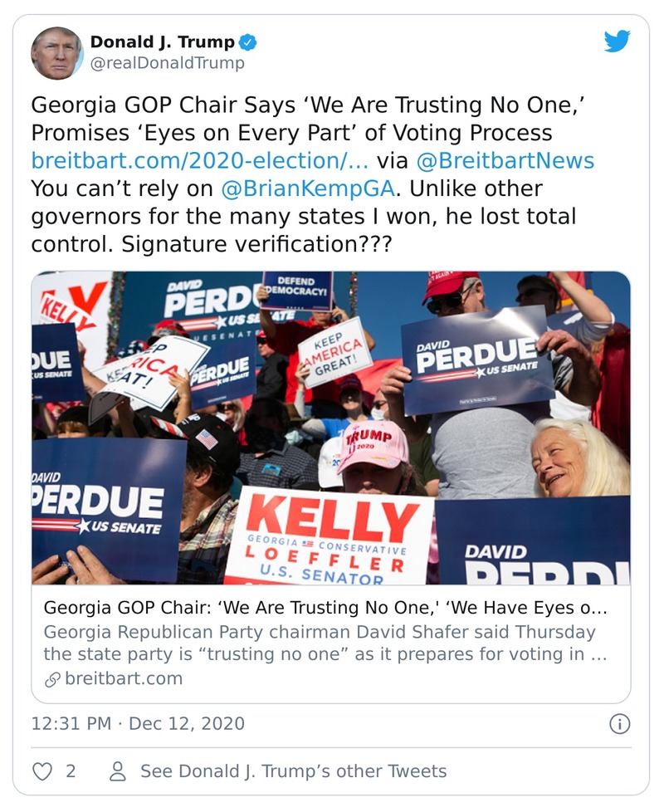Click the like count number 2

pos(71,771)
